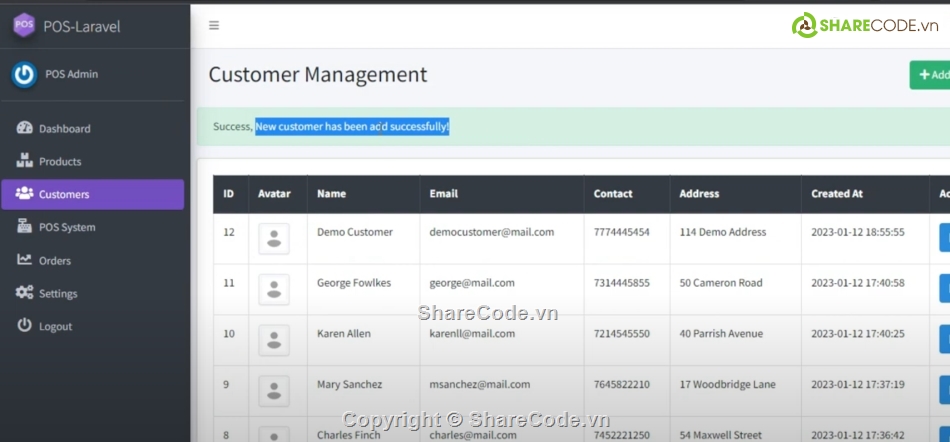
Task: Click the blue action button for Karen Allen
Action: coord(945,339)
